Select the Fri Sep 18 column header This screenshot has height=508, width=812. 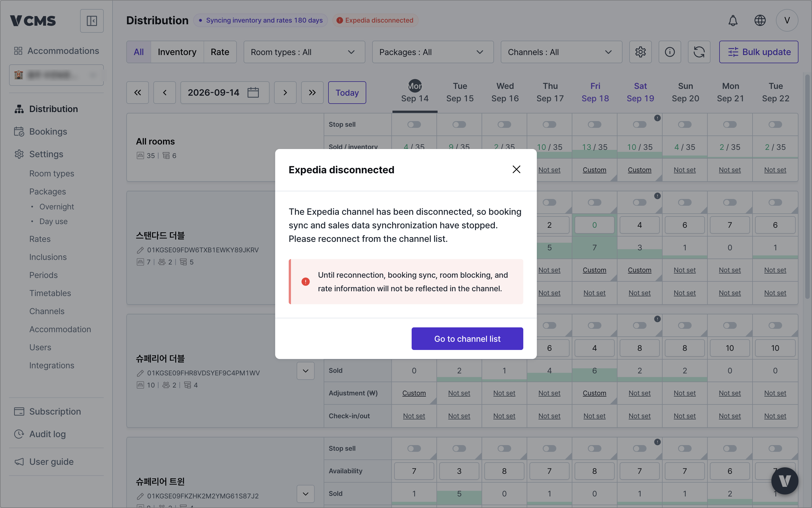pos(595,92)
